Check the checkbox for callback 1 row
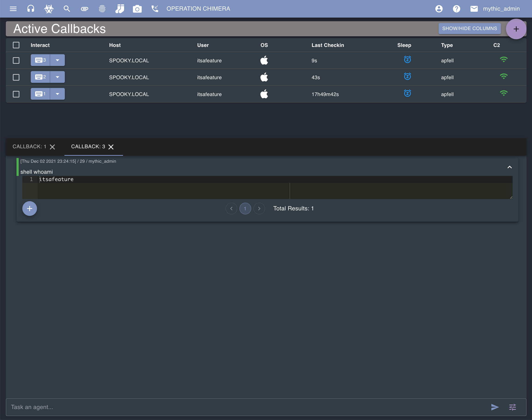Image resolution: width=532 pixels, height=420 pixels. coord(16,94)
